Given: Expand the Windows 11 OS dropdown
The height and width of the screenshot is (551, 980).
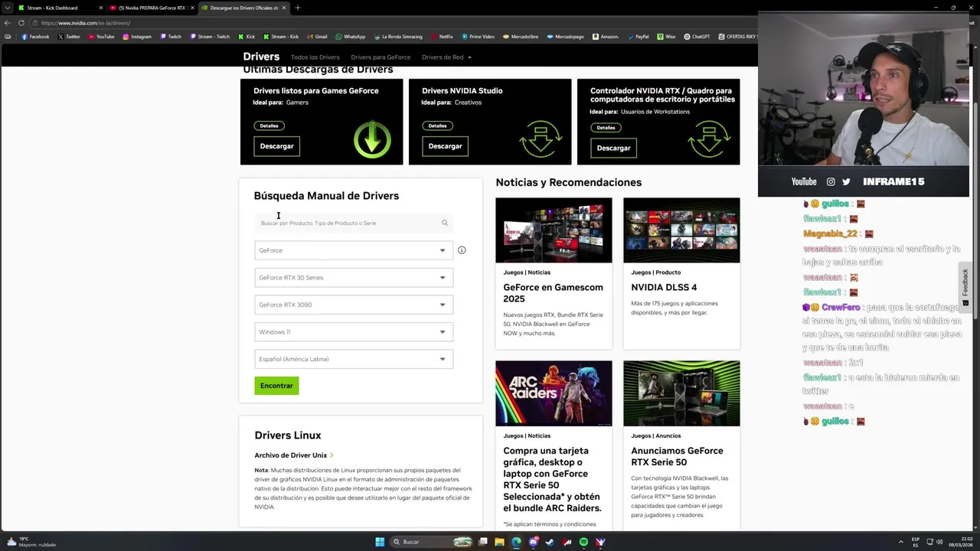Looking at the screenshot, I should tap(354, 332).
